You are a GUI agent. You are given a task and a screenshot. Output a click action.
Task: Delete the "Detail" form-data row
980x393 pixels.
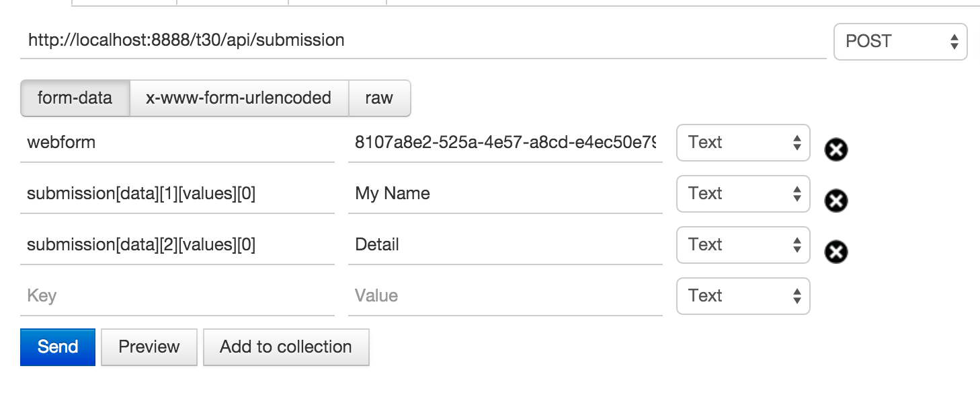pyautogui.click(x=835, y=252)
